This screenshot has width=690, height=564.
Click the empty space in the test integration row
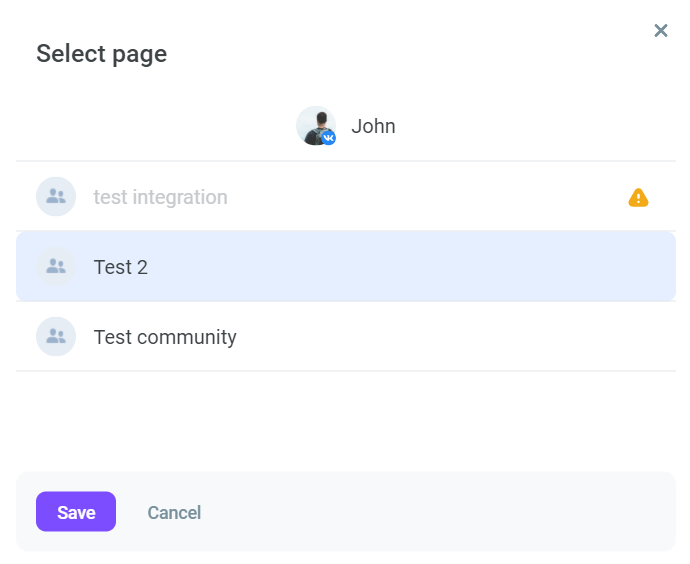pos(418,197)
